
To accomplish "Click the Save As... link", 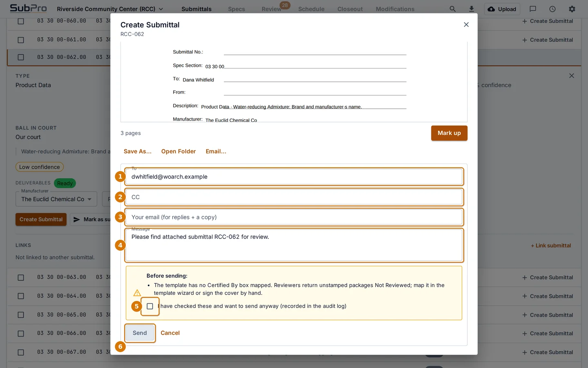I will point(138,151).
